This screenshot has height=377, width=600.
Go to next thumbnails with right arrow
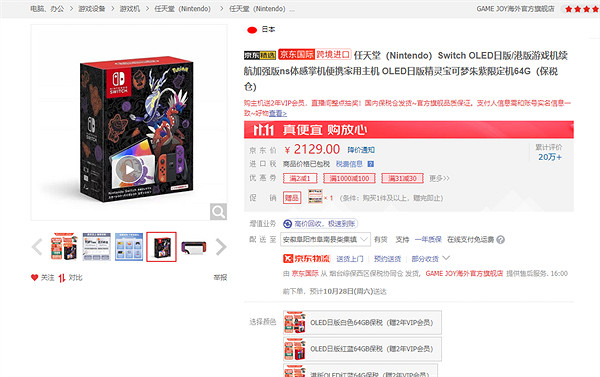[221, 247]
